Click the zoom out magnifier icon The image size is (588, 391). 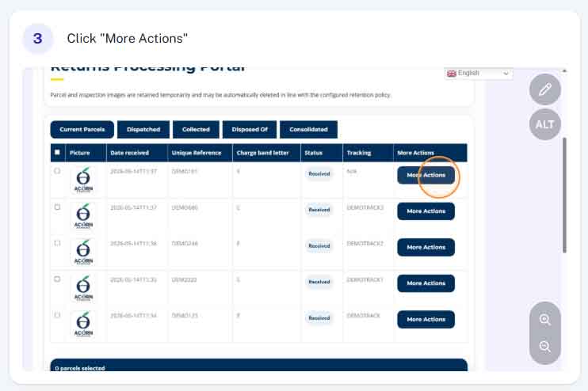pyautogui.click(x=545, y=347)
